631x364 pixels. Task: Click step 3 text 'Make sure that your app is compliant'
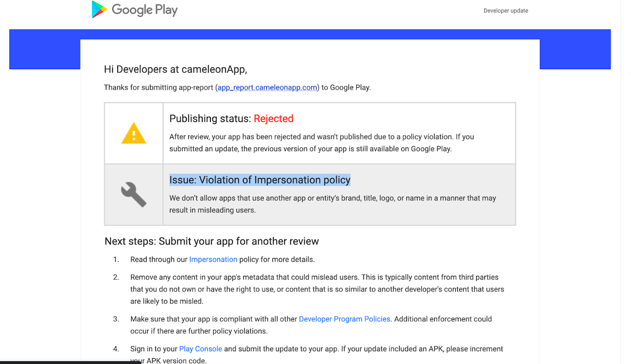coord(311,325)
